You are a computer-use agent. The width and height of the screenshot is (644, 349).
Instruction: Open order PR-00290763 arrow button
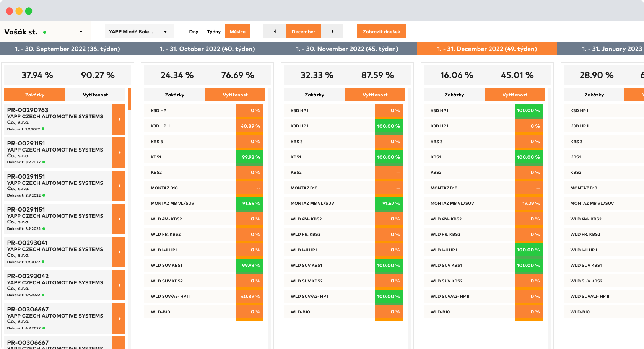[119, 119]
